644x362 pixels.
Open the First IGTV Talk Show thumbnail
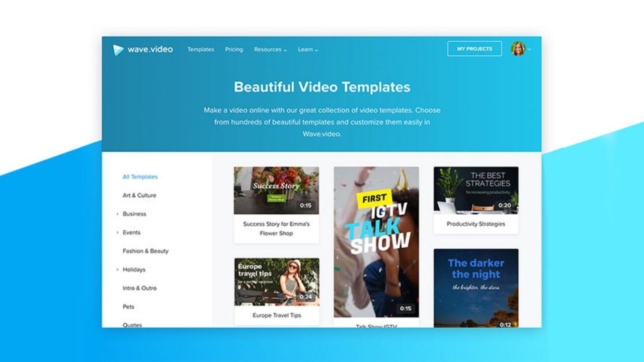(376, 242)
